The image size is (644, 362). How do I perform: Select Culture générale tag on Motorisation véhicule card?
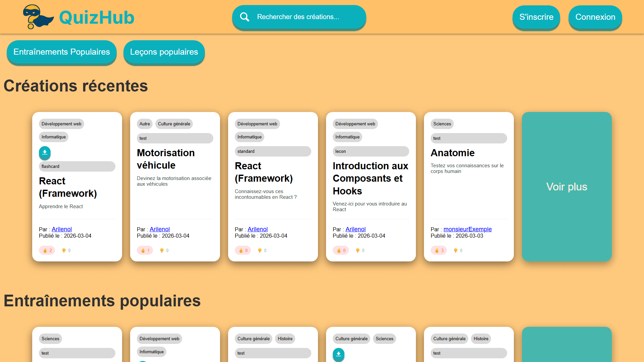[x=174, y=124]
